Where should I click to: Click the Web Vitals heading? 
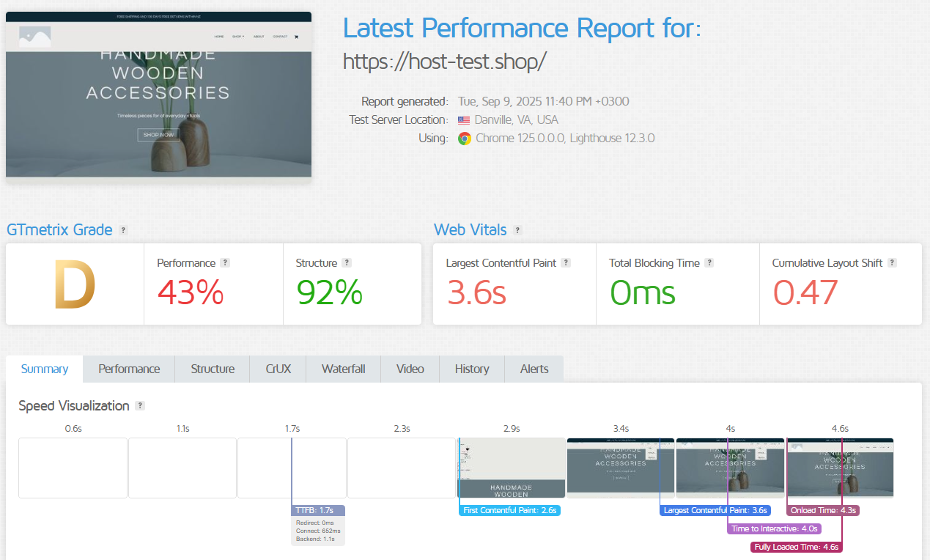point(470,230)
